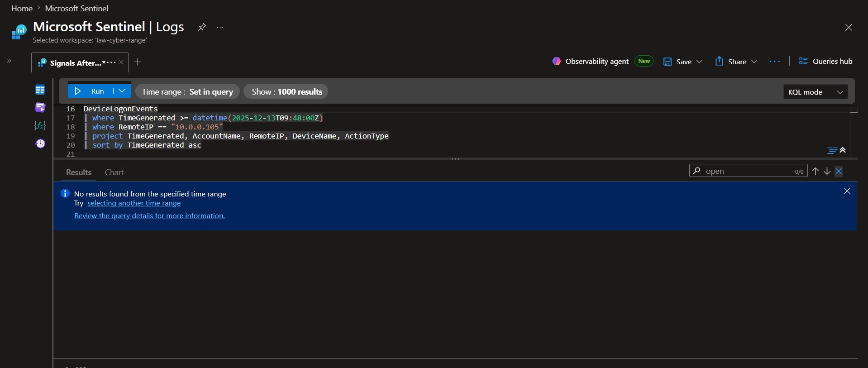Click the info icon in the banner
868x368 pixels.
[x=65, y=193]
